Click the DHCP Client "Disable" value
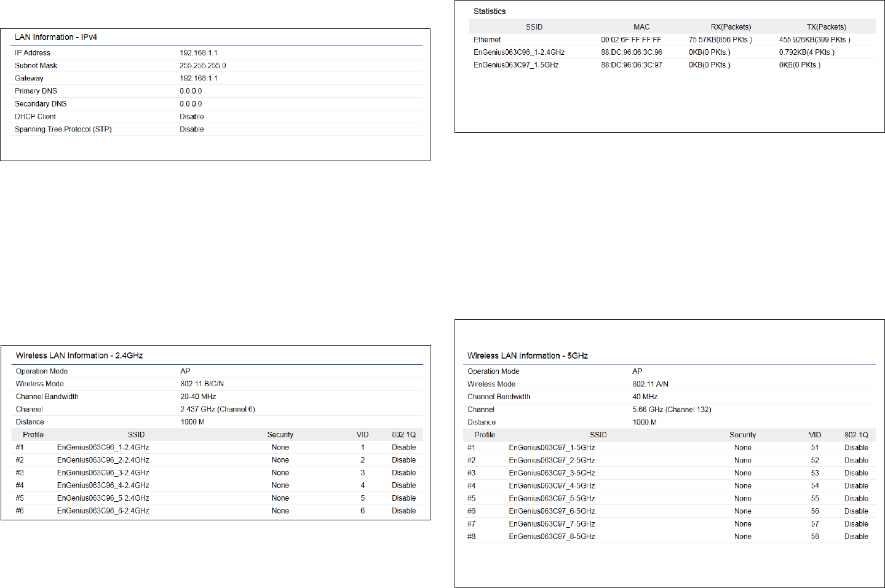Image resolution: width=885 pixels, height=588 pixels. [192, 116]
